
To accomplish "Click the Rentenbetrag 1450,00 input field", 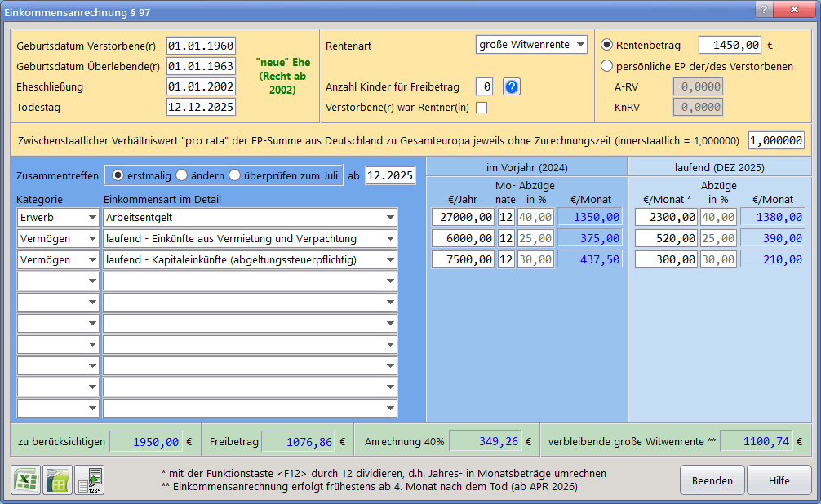I will 730,45.
